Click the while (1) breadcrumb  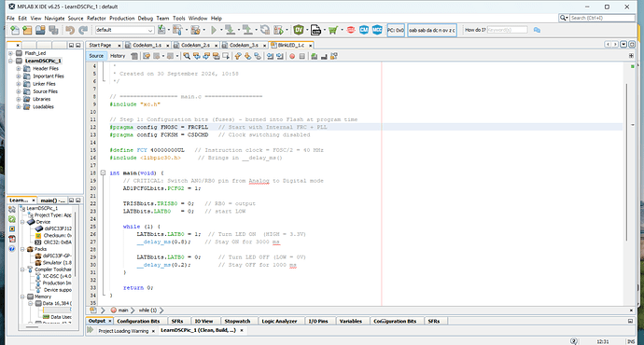pos(147,310)
